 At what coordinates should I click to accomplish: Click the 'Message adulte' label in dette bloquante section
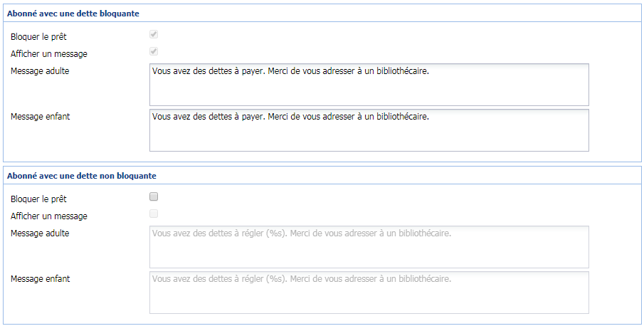pyautogui.click(x=40, y=70)
